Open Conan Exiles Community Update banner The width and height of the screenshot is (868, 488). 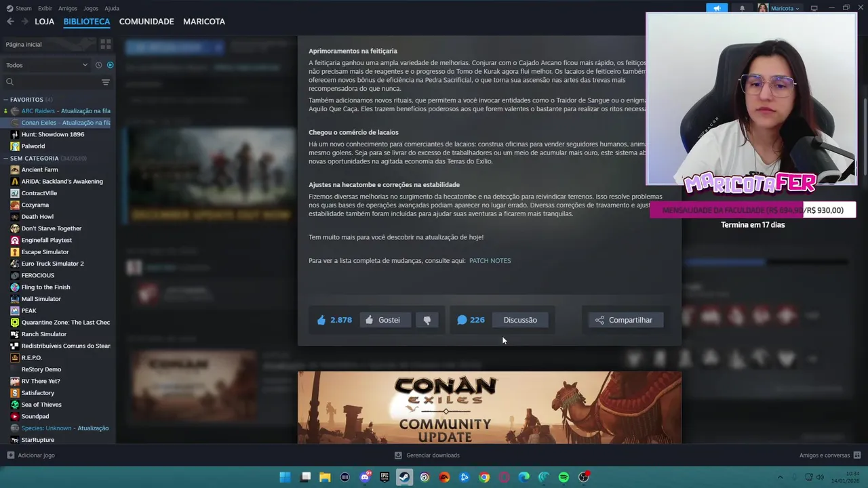point(490,407)
